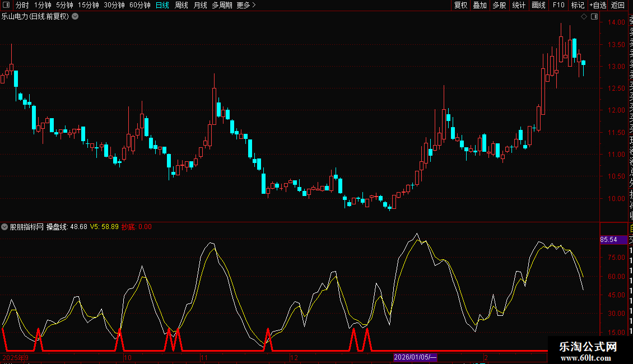The width and height of the screenshot is (633, 364).
Task: Click the 返回 back button
Action: click(618, 5)
